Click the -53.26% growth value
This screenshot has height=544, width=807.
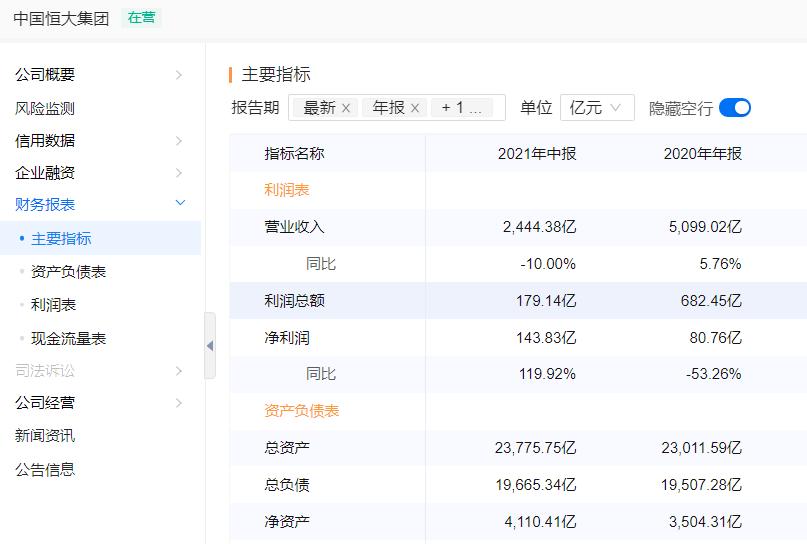[714, 374]
